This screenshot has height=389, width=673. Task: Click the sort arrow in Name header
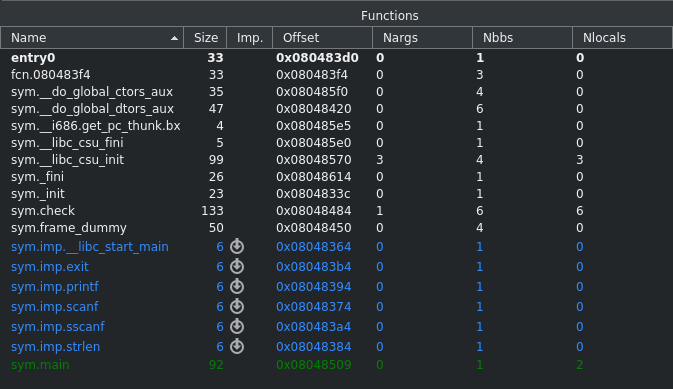point(174,38)
